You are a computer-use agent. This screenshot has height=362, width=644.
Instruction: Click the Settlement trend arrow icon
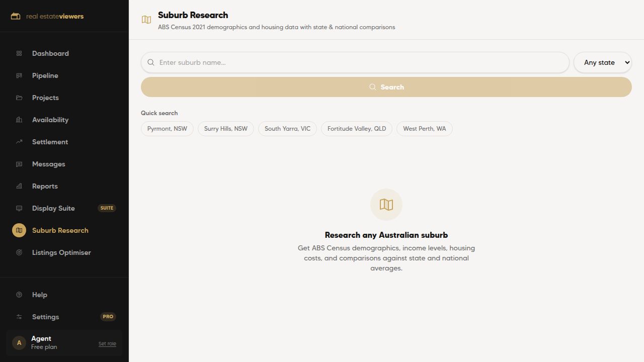pos(19,142)
